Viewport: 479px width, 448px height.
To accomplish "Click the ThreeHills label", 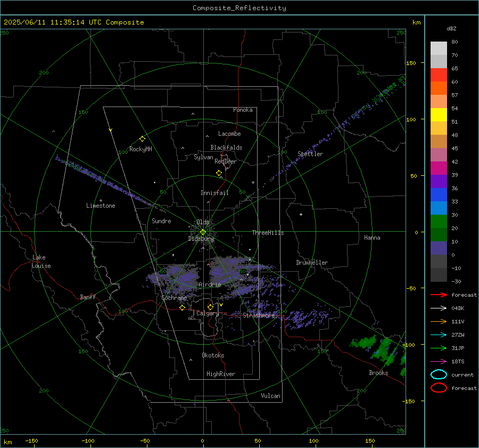I will pos(268,233).
